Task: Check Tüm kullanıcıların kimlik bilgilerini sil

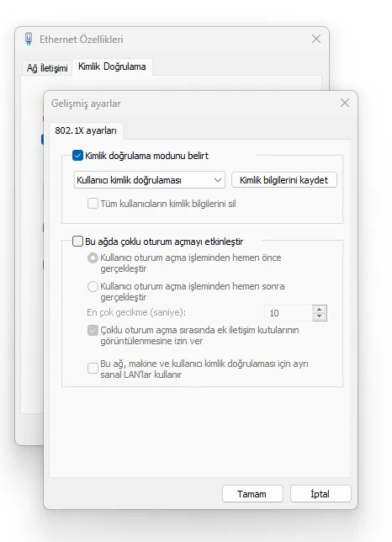Action: pos(93,204)
